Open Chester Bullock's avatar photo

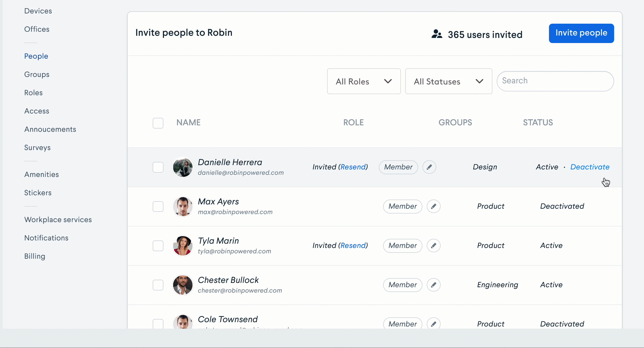[x=183, y=285]
